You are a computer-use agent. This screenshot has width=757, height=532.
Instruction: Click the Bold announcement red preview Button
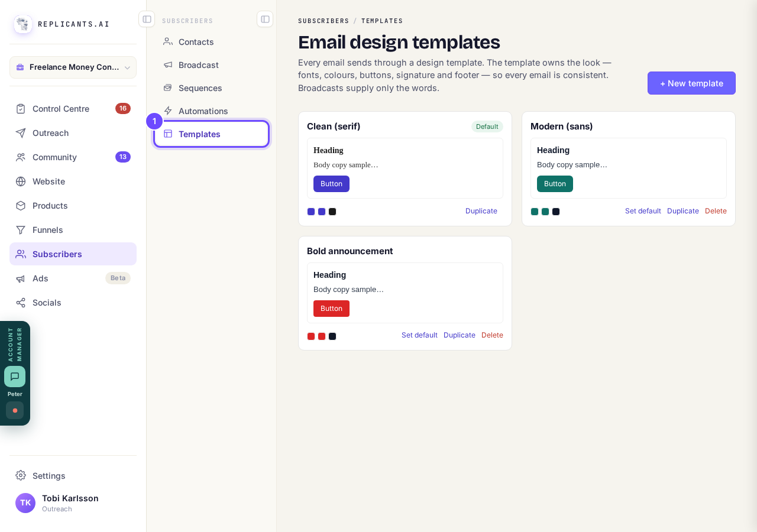[x=331, y=309]
